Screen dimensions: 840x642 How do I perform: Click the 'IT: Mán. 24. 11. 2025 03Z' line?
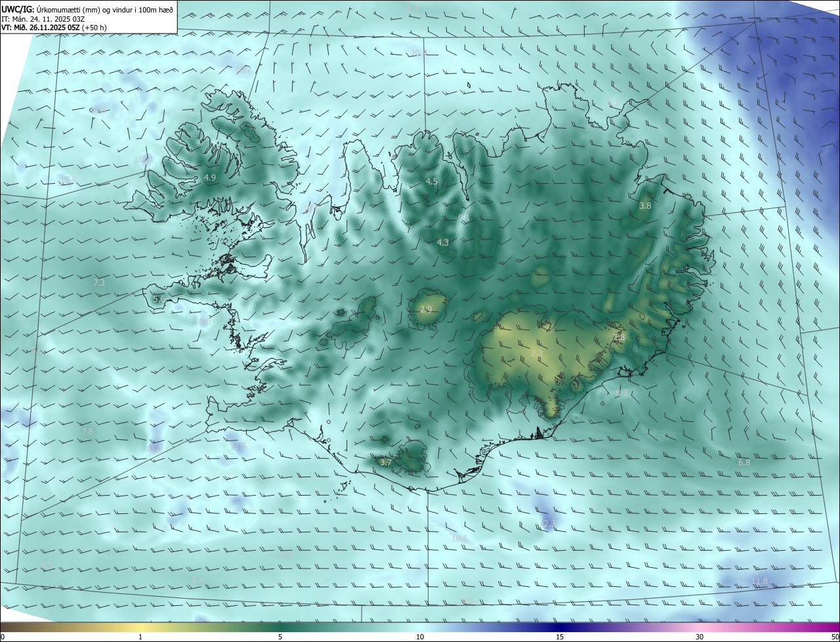click(43, 18)
